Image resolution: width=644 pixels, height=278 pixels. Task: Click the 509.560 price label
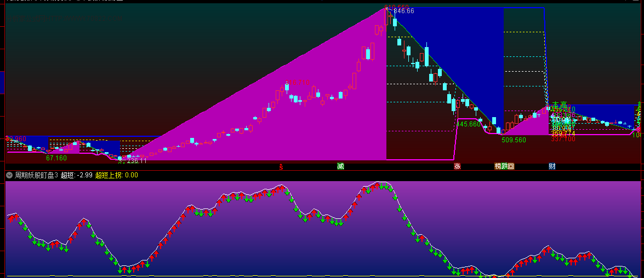[514, 140]
